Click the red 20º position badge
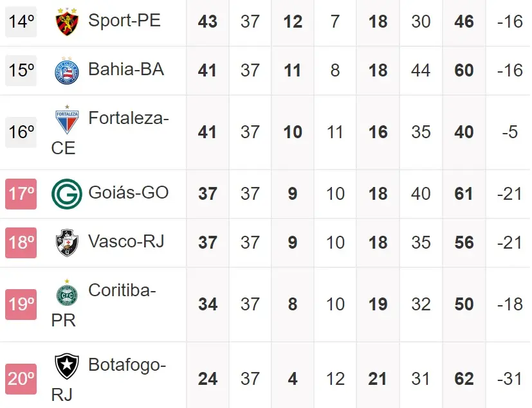This screenshot has width=532, height=408. [21, 378]
